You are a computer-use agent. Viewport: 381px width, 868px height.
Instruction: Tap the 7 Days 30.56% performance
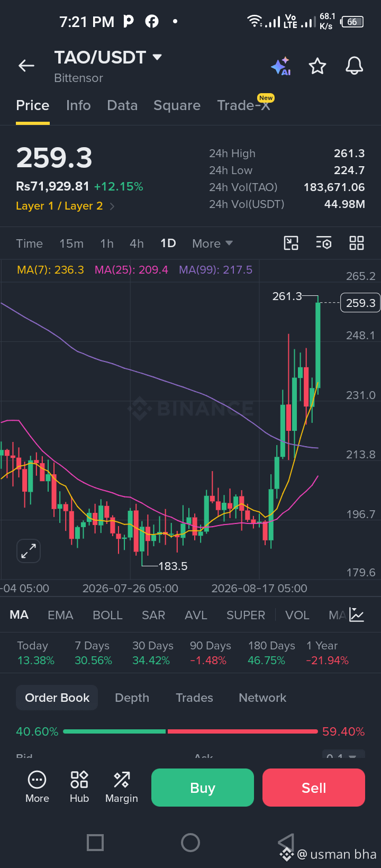[x=93, y=653]
